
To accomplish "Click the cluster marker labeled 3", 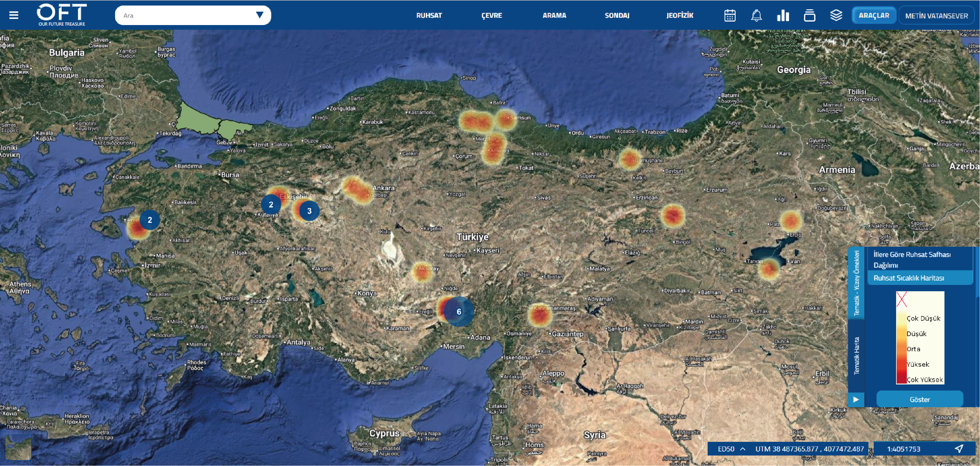I will click(309, 211).
